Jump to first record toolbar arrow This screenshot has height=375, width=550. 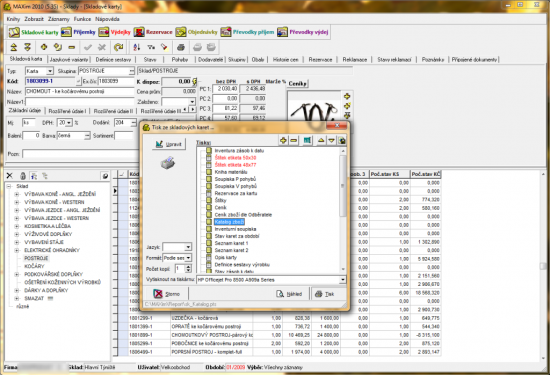(14, 47)
